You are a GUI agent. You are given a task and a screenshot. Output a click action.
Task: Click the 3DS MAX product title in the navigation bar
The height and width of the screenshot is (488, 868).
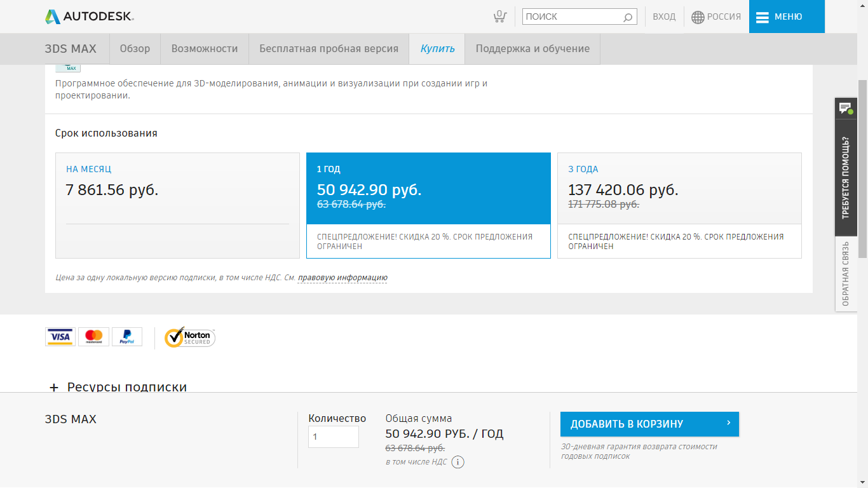click(x=71, y=49)
